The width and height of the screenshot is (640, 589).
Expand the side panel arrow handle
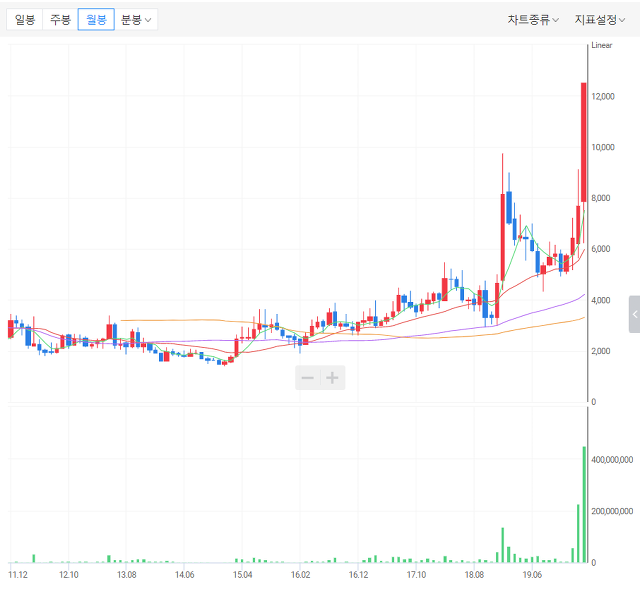(x=634, y=314)
